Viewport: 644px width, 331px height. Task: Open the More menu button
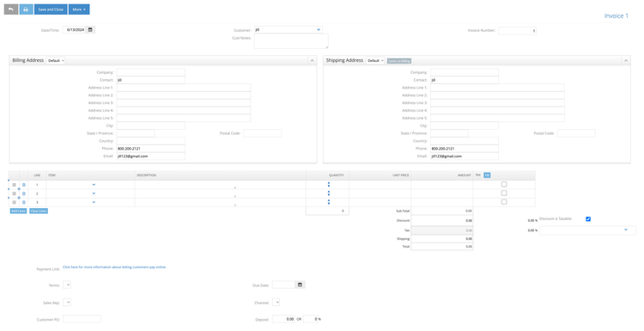click(x=79, y=9)
